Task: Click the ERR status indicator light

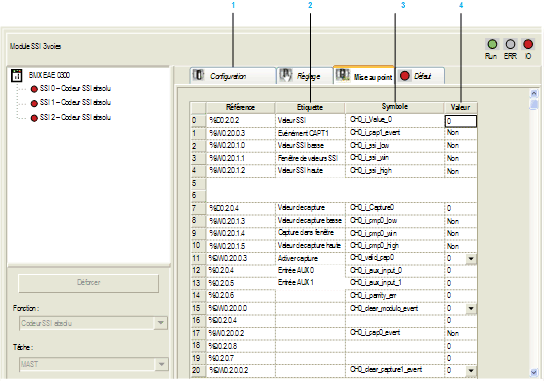Action: tap(510, 44)
